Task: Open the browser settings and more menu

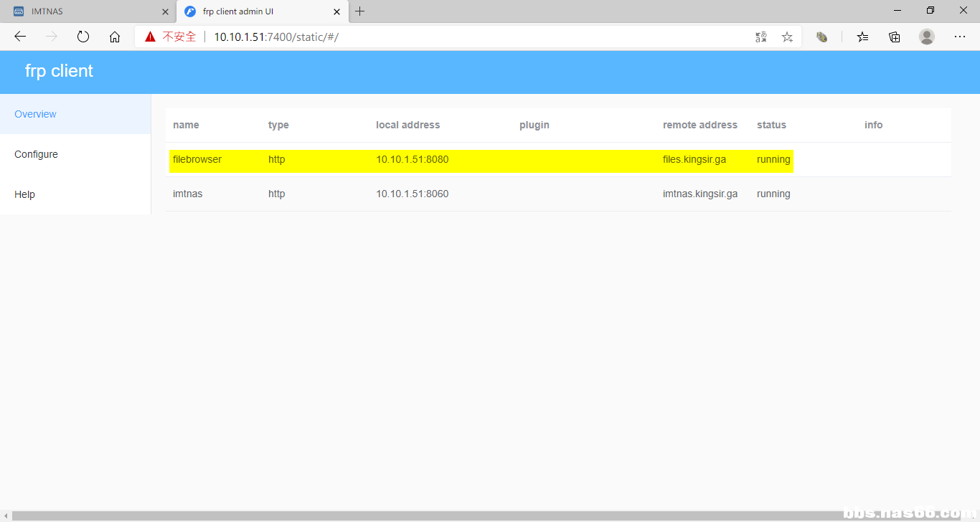Action: tap(960, 37)
